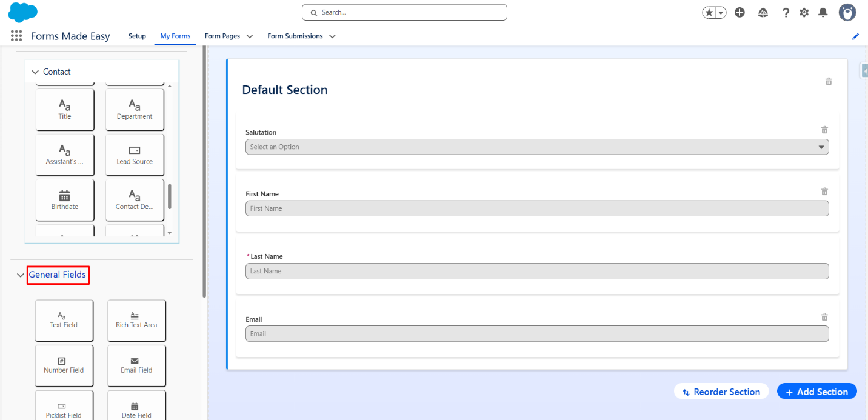Select the Rich Text Area field tile
Image resolution: width=868 pixels, height=420 pixels.
tap(136, 320)
